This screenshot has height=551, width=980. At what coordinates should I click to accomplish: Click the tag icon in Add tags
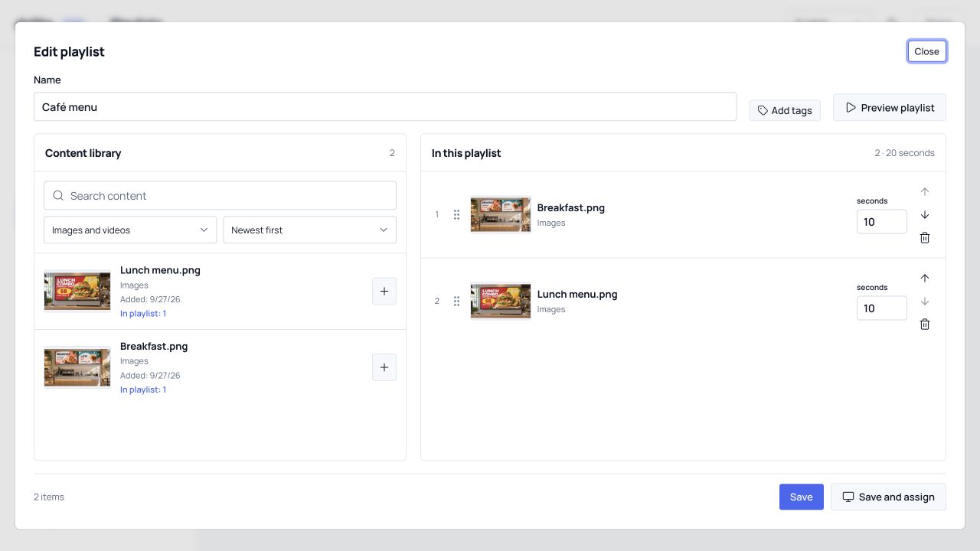[763, 111]
